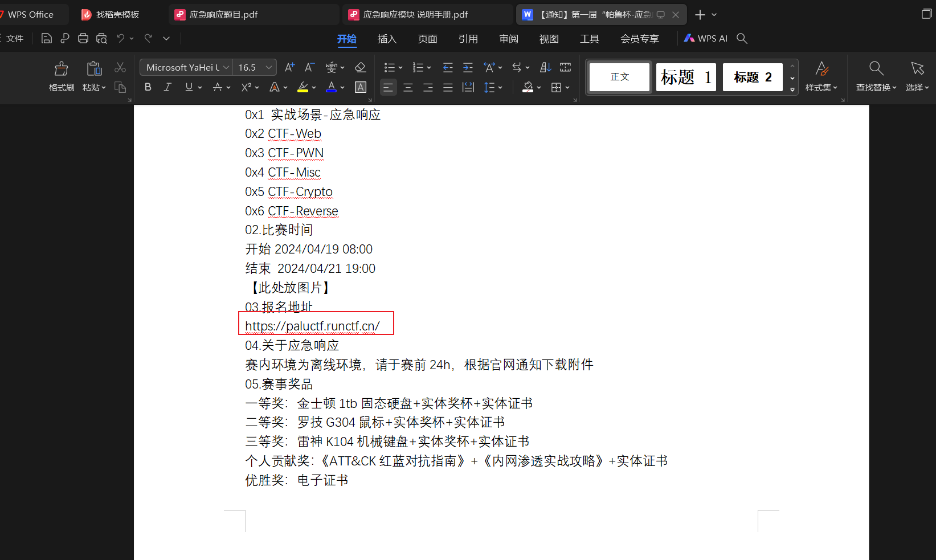Toggle Strikethrough formatting

tap(218, 87)
